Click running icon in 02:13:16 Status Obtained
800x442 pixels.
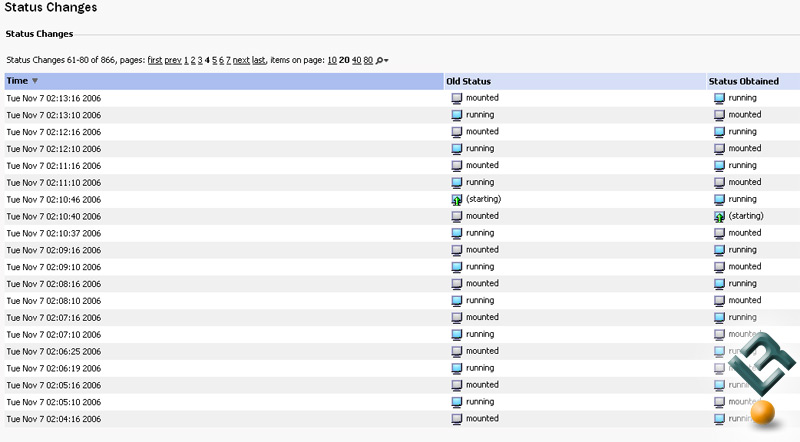[719, 99]
